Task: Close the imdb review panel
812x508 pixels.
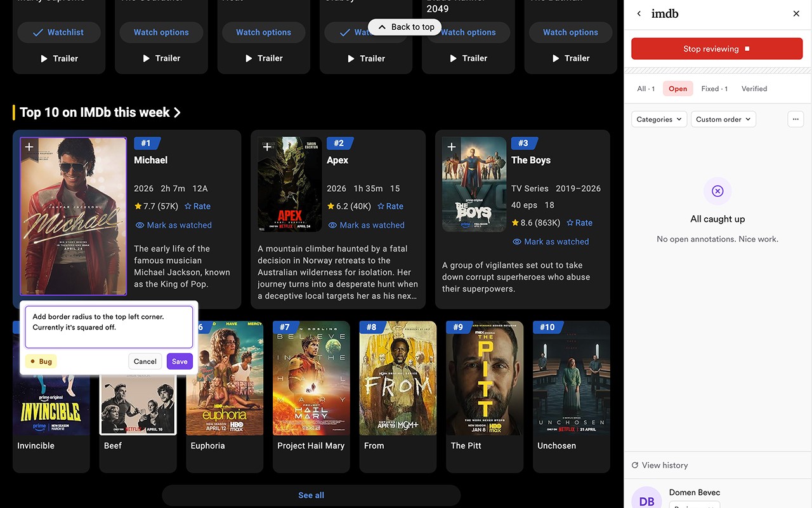Action: [x=796, y=13]
